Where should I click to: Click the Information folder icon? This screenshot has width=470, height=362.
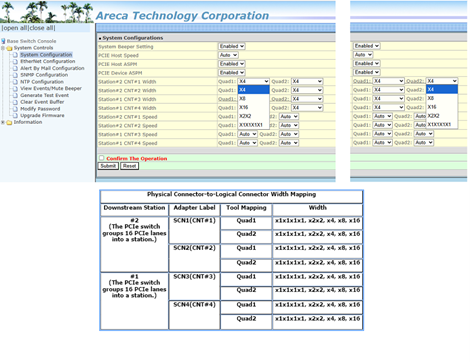[x=9, y=122]
